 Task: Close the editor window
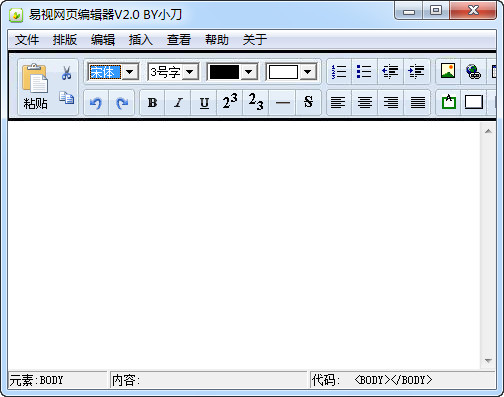pos(473,10)
